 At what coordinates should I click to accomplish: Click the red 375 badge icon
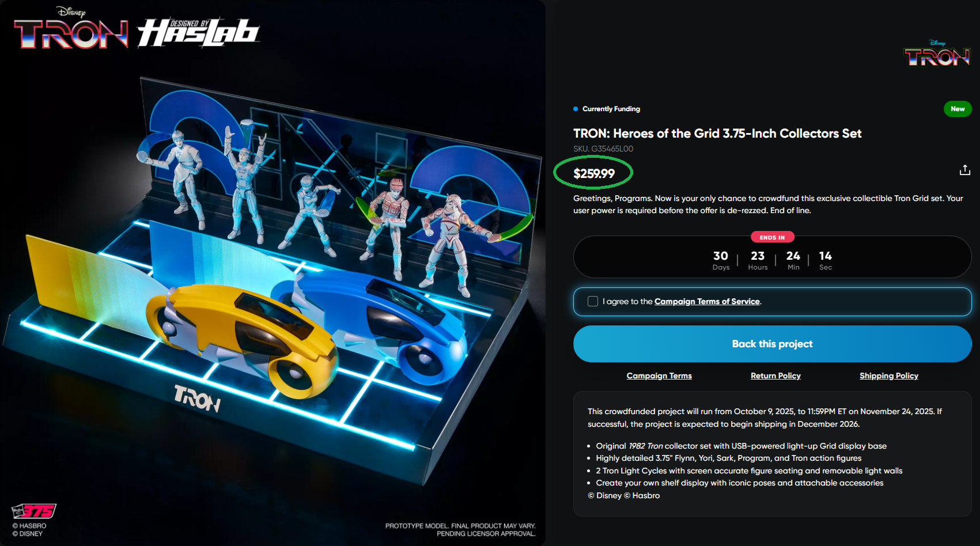click(34, 511)
